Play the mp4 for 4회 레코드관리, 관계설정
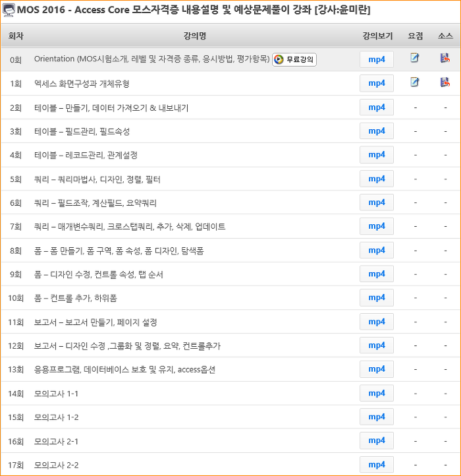461x476 pixels. coord(377,155)
